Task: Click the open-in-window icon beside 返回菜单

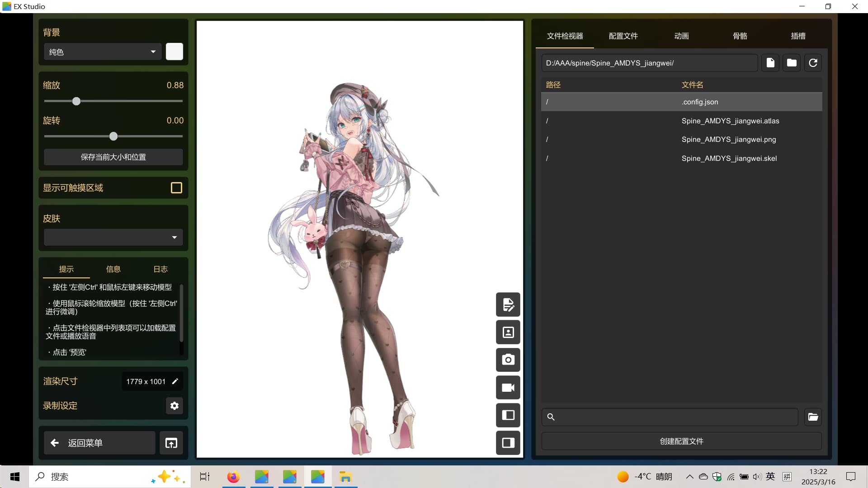Action: coord(171,443)
